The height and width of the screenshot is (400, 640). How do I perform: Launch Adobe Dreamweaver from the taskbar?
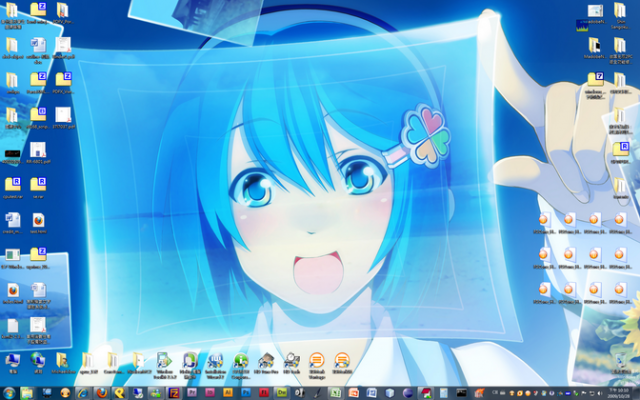tap(282, 393)
